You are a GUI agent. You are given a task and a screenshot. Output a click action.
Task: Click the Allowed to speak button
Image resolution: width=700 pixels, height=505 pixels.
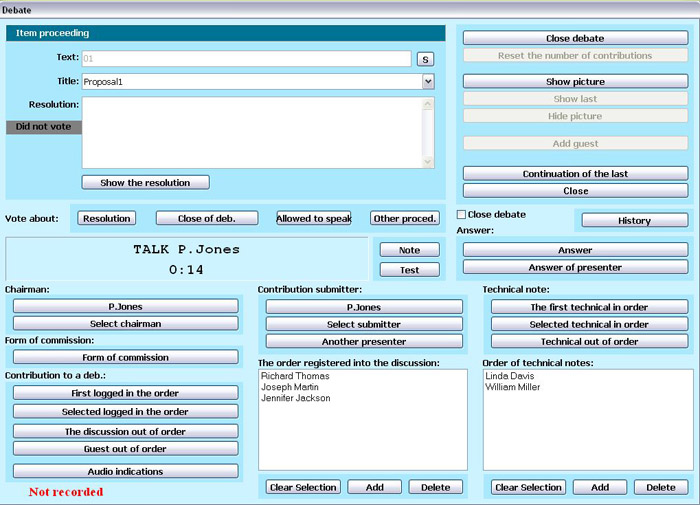click(x=313, y=218)
